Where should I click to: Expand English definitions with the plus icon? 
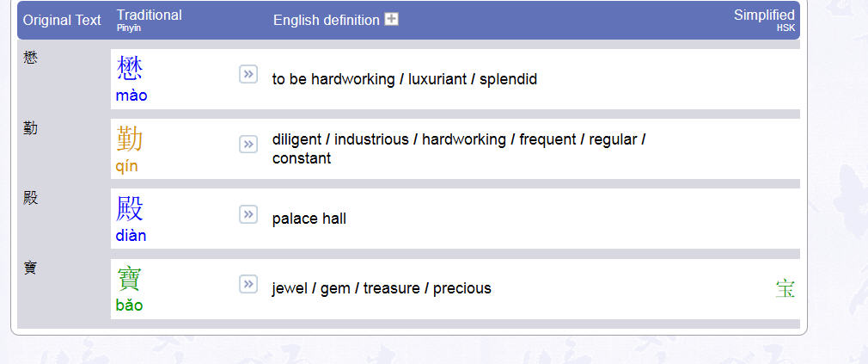click(x=391, y=20)
